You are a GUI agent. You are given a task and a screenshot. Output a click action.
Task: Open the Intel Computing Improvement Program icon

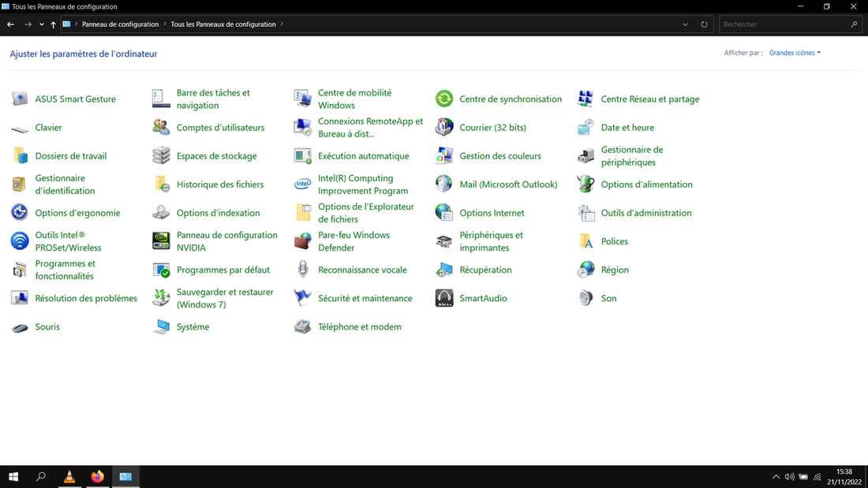[303, 184]
